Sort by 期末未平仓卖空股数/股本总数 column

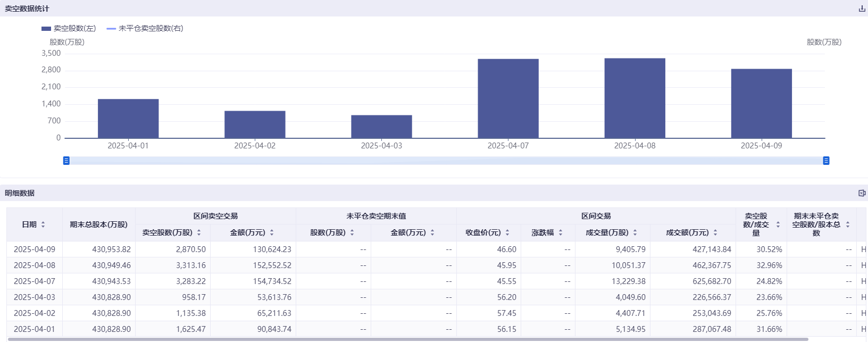pos(848,224)
